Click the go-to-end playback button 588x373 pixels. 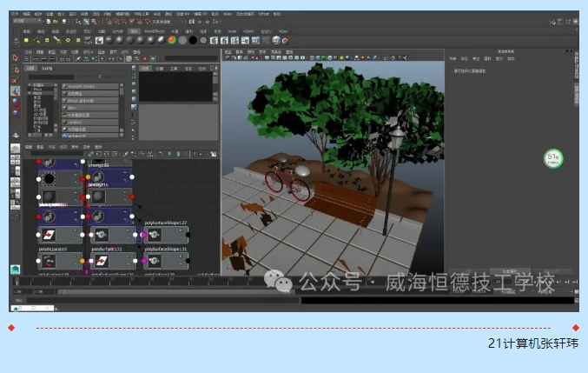(574, 282)
